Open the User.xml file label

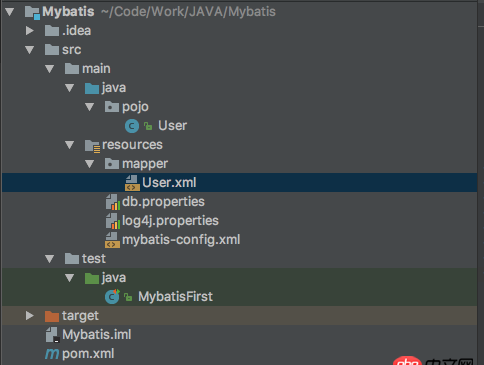169,183
